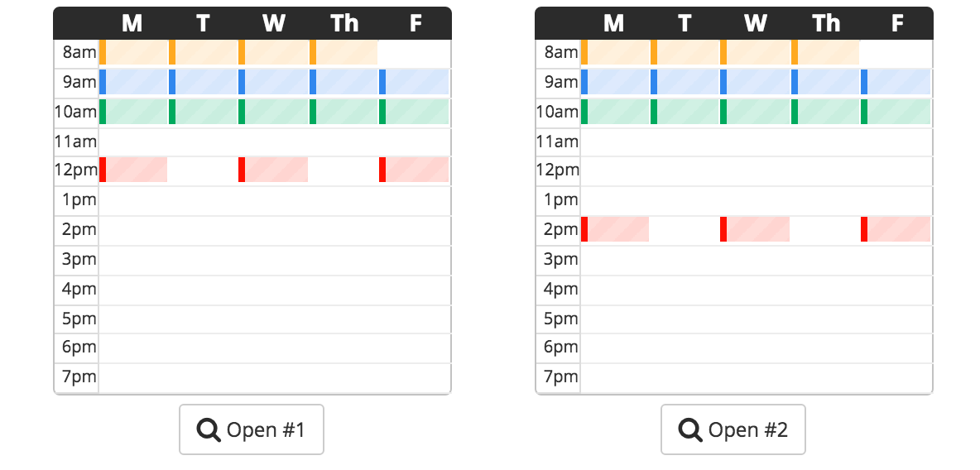Select Friday 2pm red block in second schedule
980x470 pixels.
click(896, 229)
